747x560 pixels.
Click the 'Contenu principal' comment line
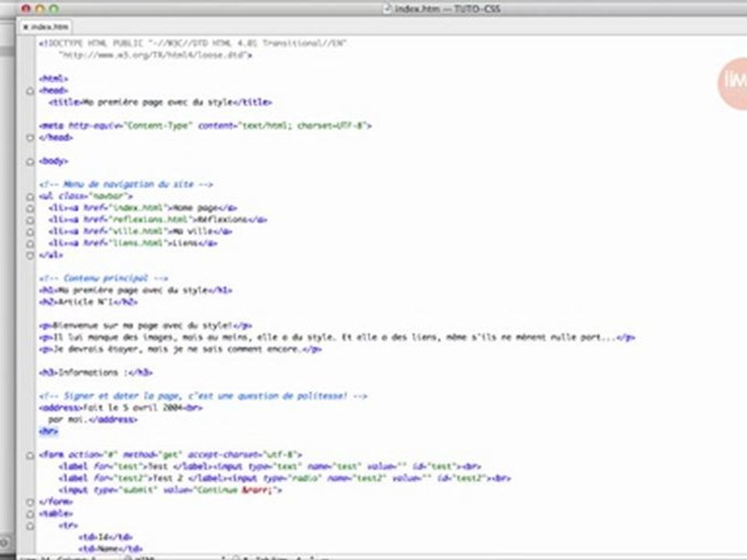[x=103, y=278]
